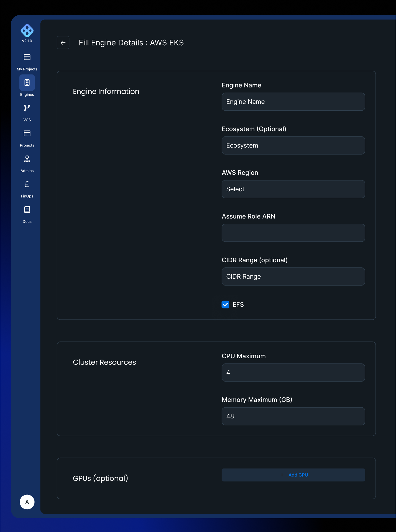Go back using the arrow button

pyautogui.click(x=63, y=43)
